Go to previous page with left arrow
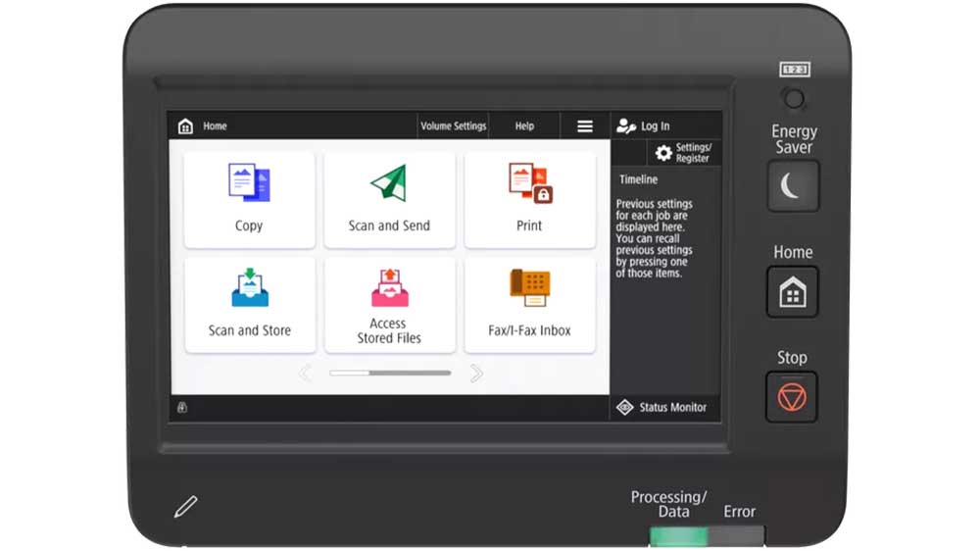 [305, 374]
